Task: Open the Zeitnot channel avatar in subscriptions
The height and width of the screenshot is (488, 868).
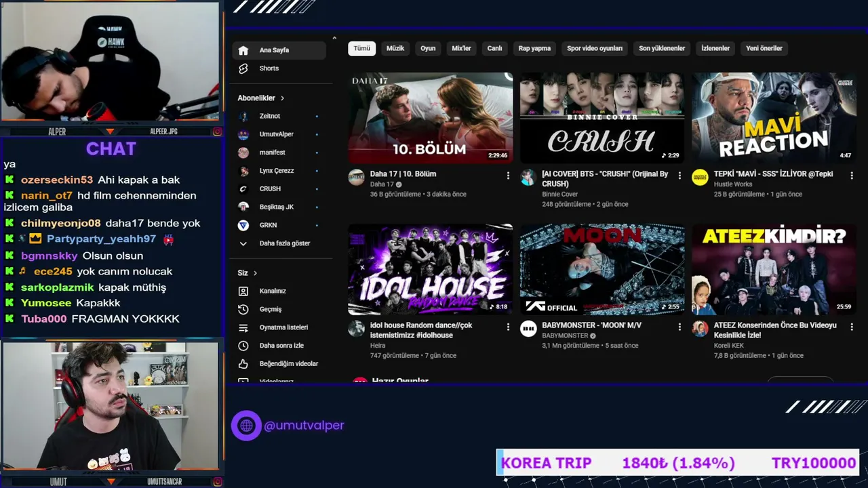Action: point(243,117)
